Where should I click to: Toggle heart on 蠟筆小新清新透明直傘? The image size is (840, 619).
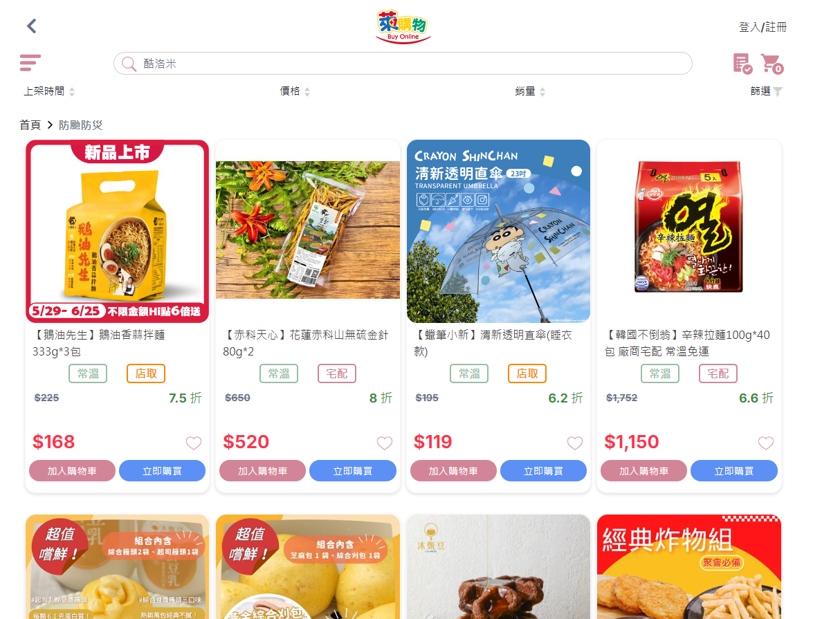pos(575,443)
